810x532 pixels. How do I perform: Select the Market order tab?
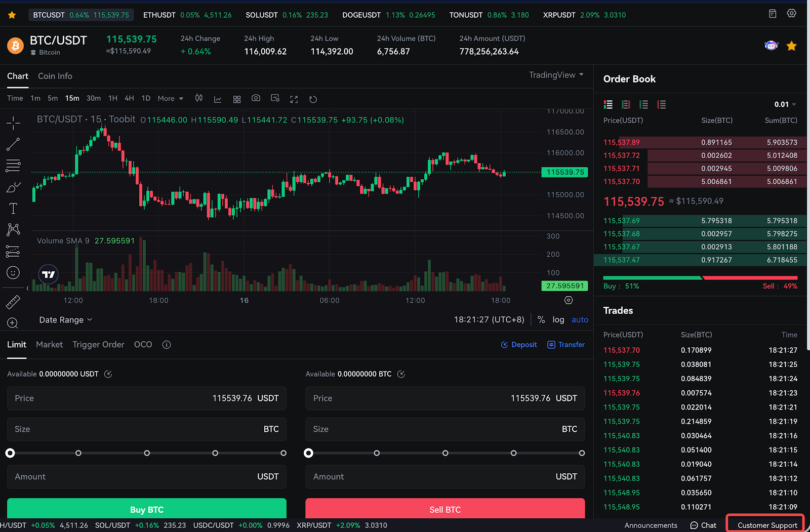[50, 345]
